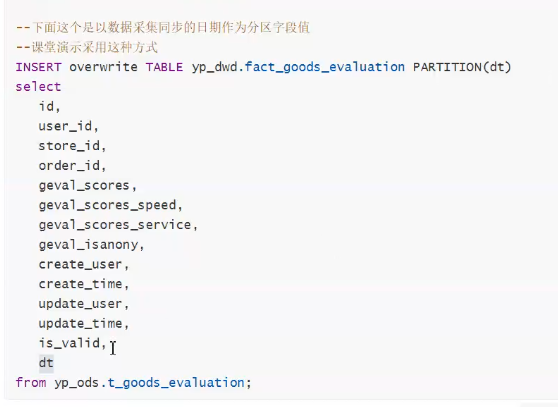Click the geval_scores column line
The width and height of the screenshot is (558, 407).
88,186
